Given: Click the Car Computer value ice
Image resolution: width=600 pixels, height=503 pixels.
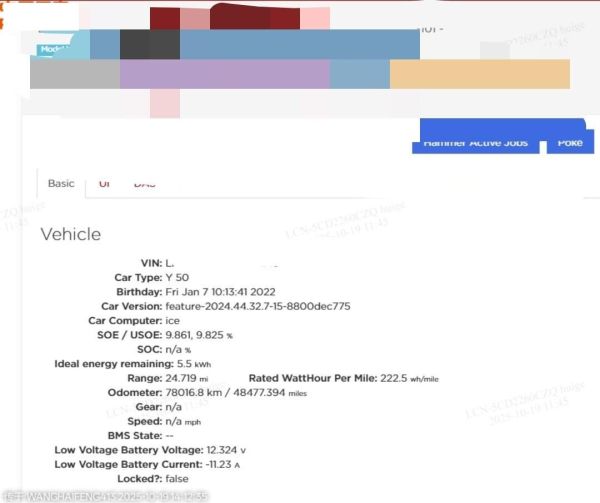Looking at the screenshot, I should coord(172,320).
